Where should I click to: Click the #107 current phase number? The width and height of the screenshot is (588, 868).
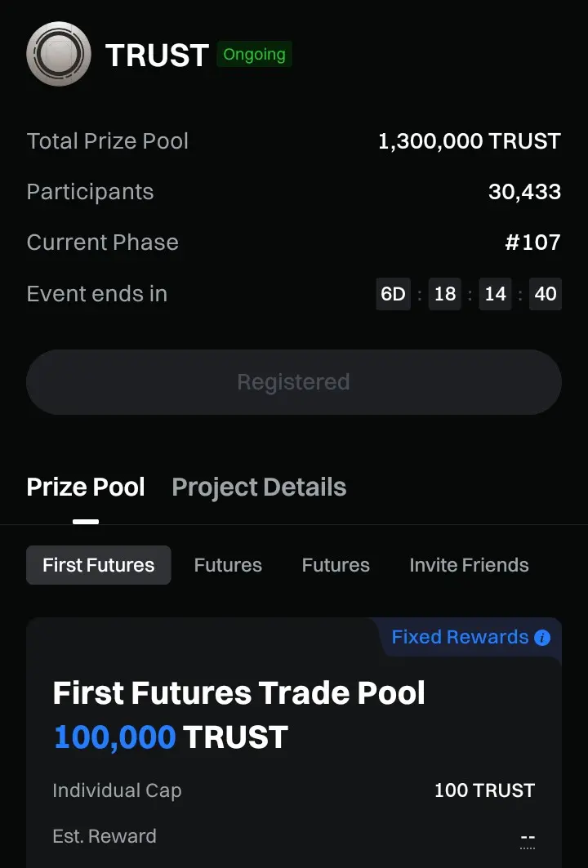pyautogui.click(x=532, y=243)
